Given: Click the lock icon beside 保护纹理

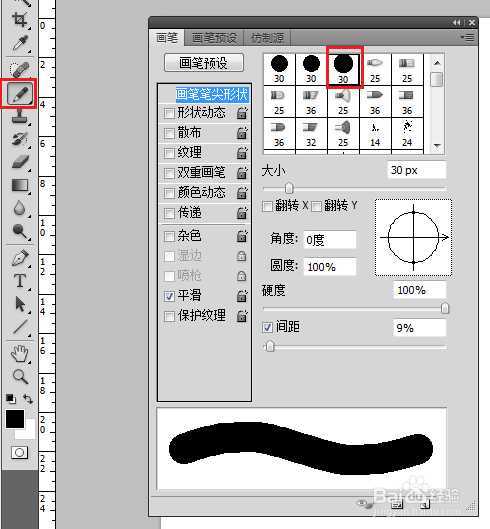Looking at the screenshot, I should pos(242,316).
